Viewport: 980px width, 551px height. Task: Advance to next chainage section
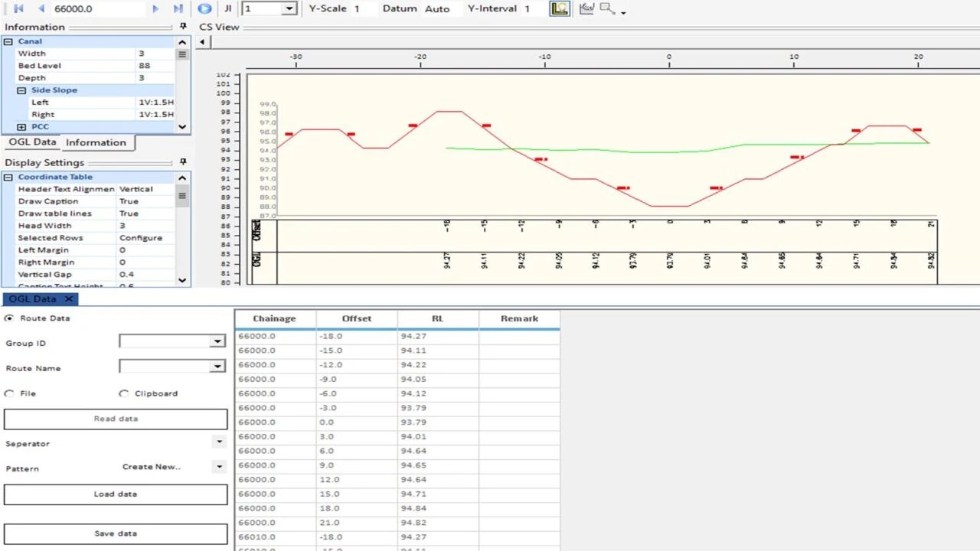156,8
